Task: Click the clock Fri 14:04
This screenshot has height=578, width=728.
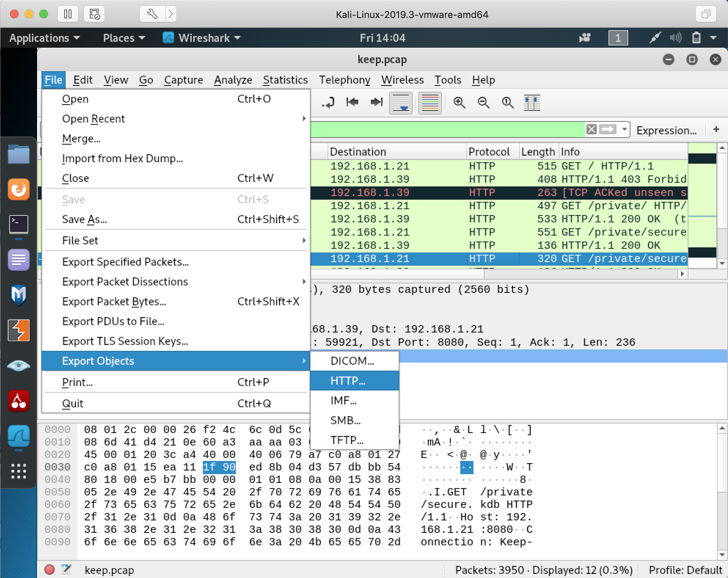Action: coord(383,38)
